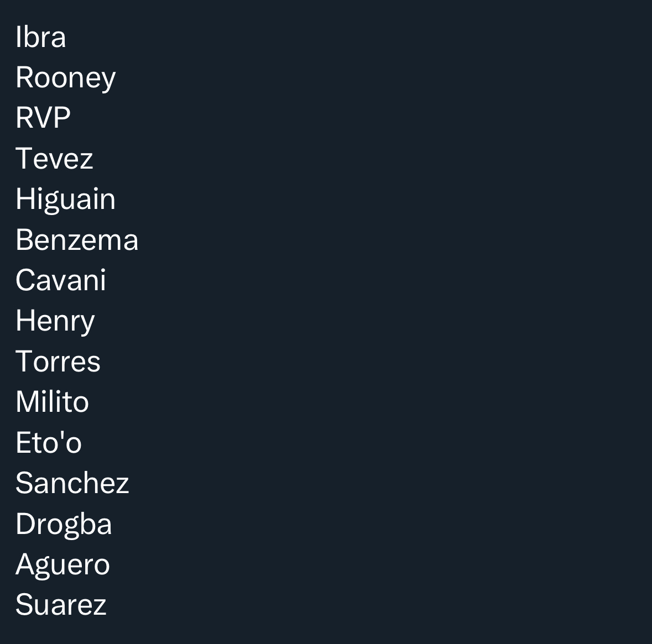
Task: Click the letter B starting Benzema
Action: click(x=24, y=239)
